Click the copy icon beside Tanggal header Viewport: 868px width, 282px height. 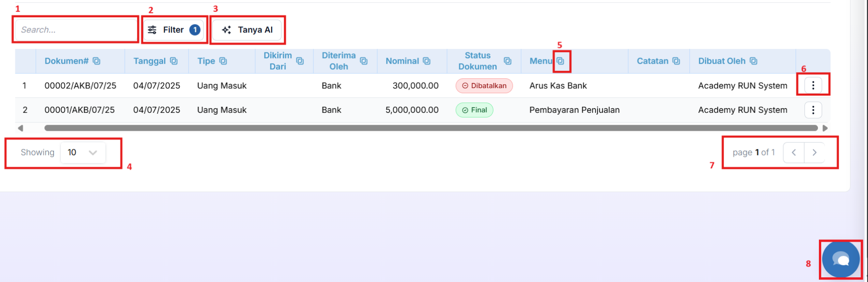tap(174, 61)
